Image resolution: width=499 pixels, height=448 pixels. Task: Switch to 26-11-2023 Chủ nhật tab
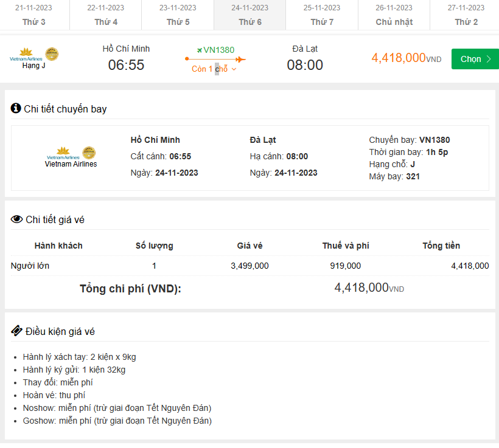point(394,15)
